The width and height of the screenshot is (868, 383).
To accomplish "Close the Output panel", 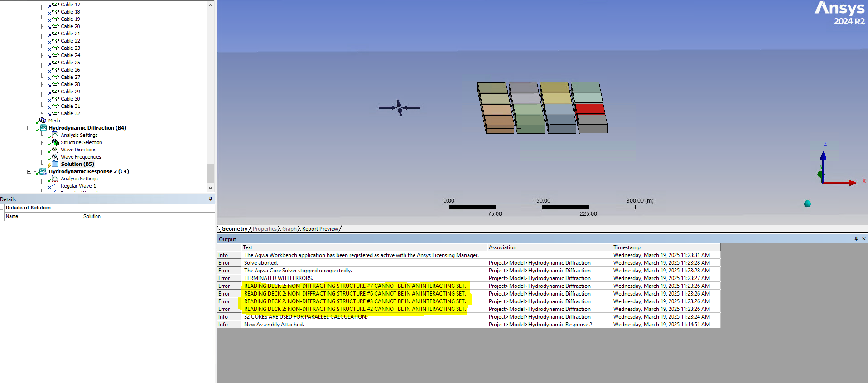I will point(864,239).
